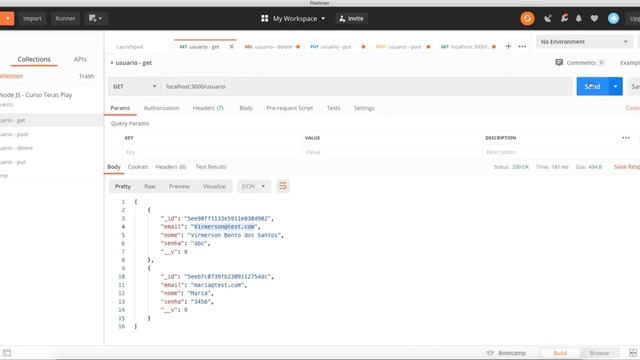Image resolution: width=640 pixels, height=360 pixels.
Task: Open the wrench settings icon
Action: [564, 18]
